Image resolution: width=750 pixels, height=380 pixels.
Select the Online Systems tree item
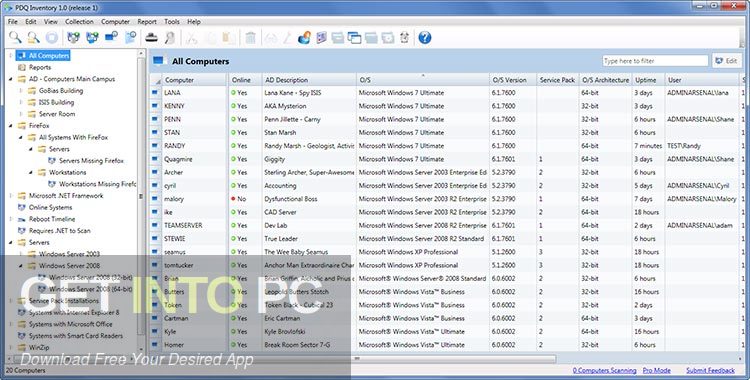50,207
